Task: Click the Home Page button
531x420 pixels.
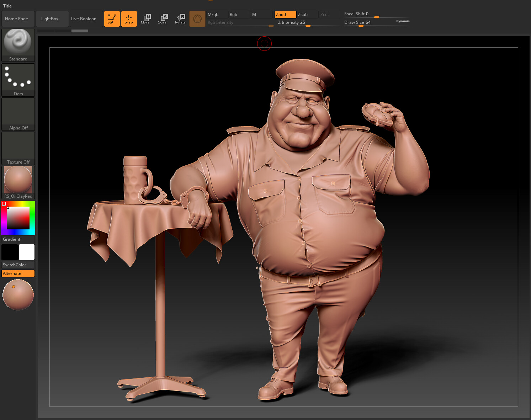Action: (x=18, y=19)
